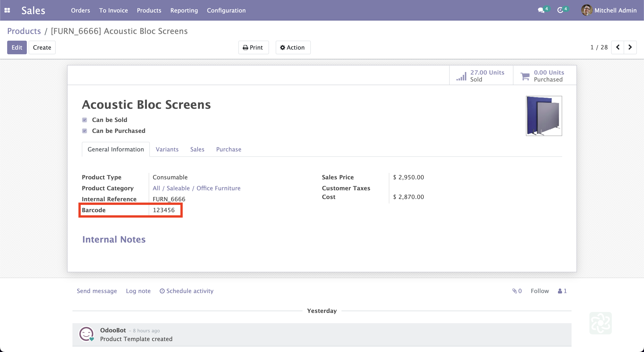Screen dimensions: 644x352
Task: Toggle the Can be Sold checkbox
Action: 85,120
